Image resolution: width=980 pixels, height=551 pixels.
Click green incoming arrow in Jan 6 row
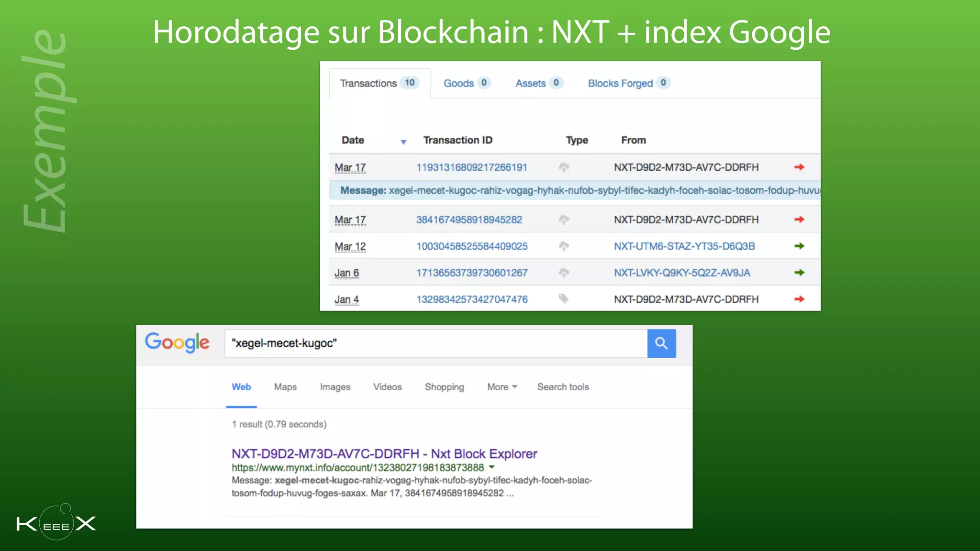point(799,273)
